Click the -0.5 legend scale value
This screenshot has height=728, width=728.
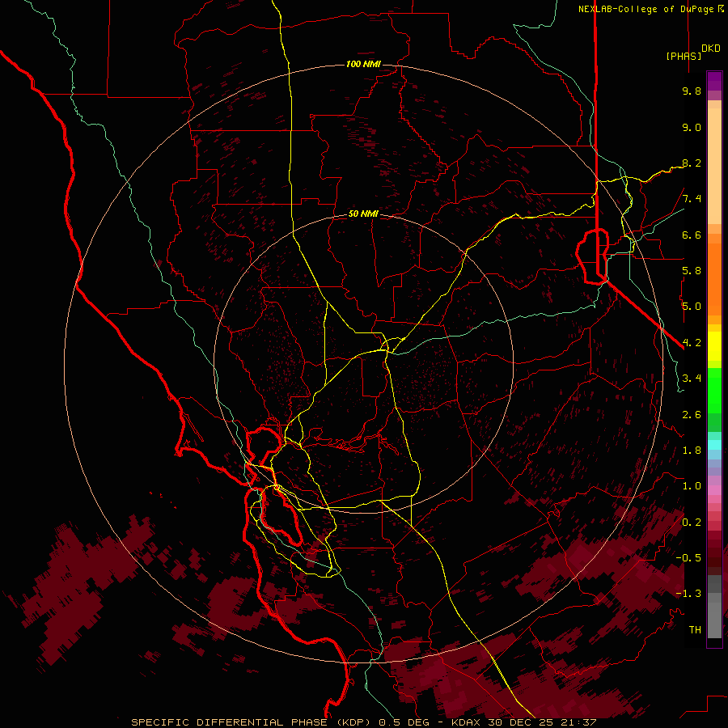click(688, 558)
